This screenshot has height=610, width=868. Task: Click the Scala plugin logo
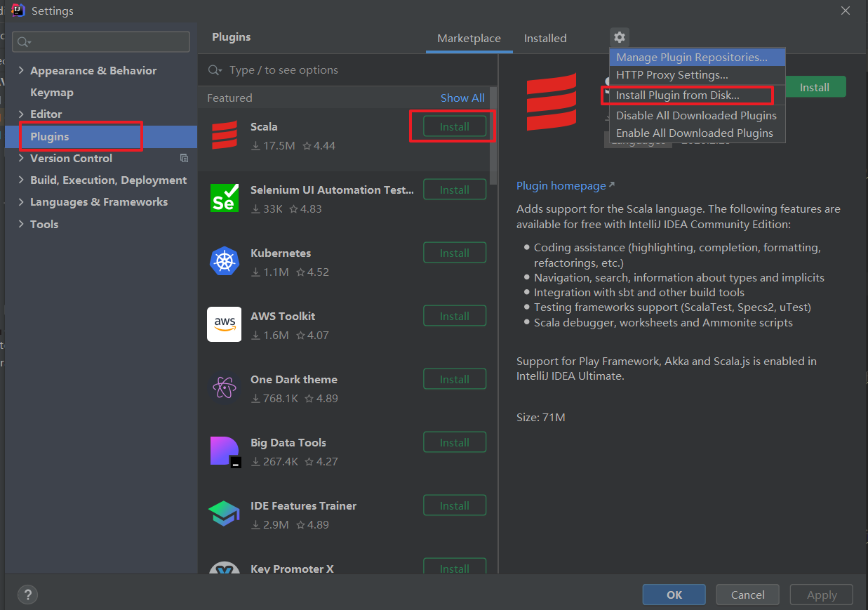click(x=225, y=133)
